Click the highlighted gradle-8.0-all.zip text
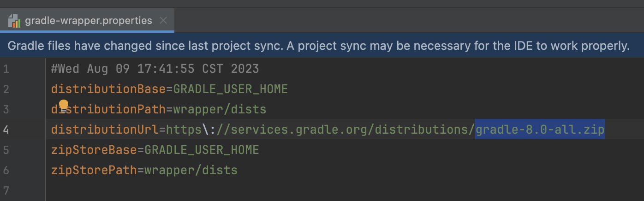Image resolution: width=644 pixels, height=201 pixels. pyautogui.click(x=540, y=130)
